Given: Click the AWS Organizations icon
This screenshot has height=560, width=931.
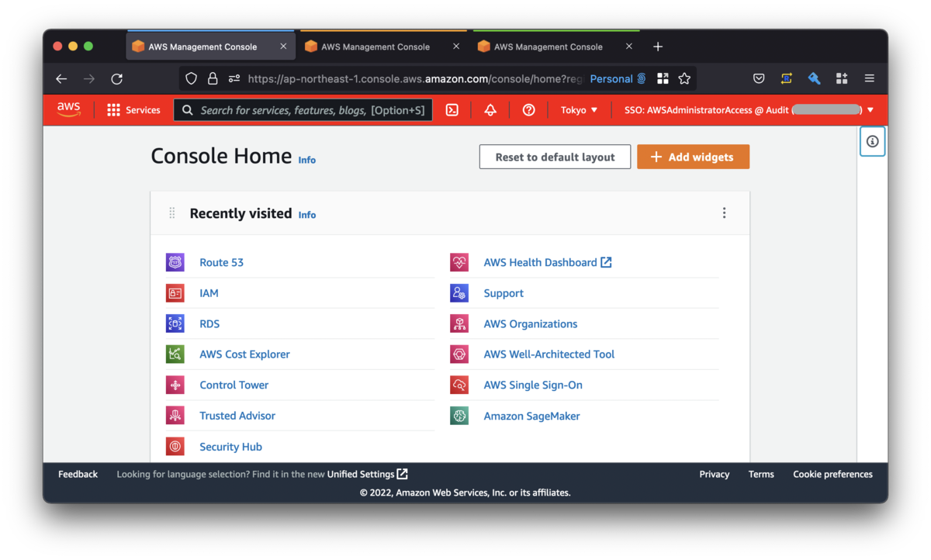Looking at the screenshot, I should pos(459,323).
